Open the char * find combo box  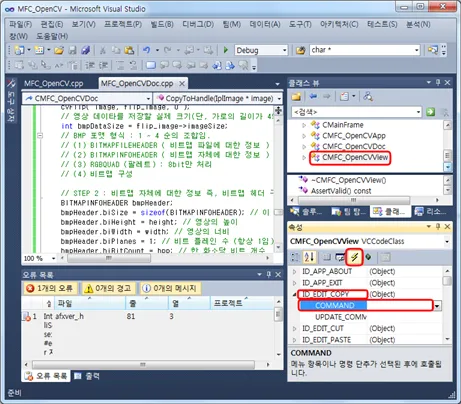(x=417, y=50)
